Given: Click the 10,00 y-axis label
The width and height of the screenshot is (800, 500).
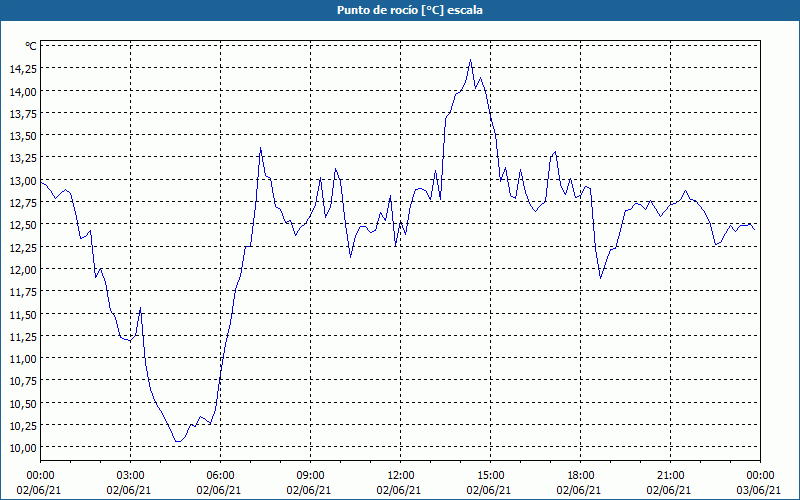Looking at the screenshot, I should coord(23,448).
